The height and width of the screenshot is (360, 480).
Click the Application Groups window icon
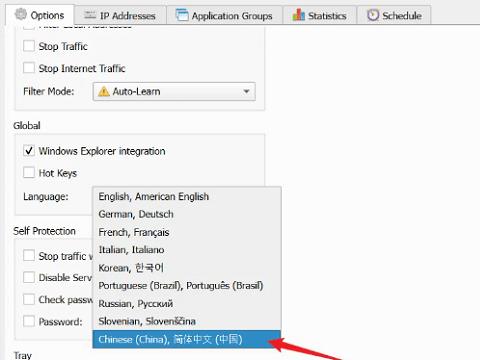click(x=182, y=15)
